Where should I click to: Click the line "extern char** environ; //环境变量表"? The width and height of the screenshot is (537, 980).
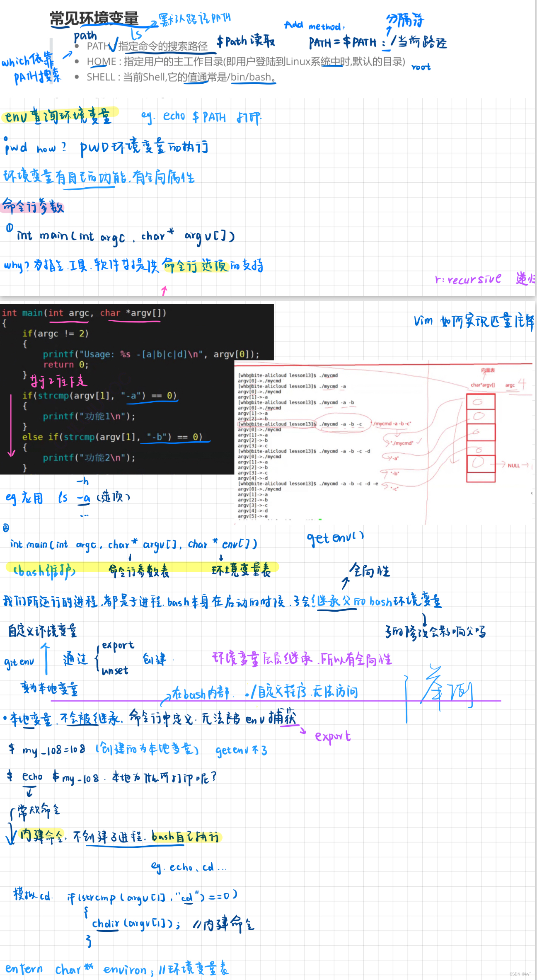[116, 969]
